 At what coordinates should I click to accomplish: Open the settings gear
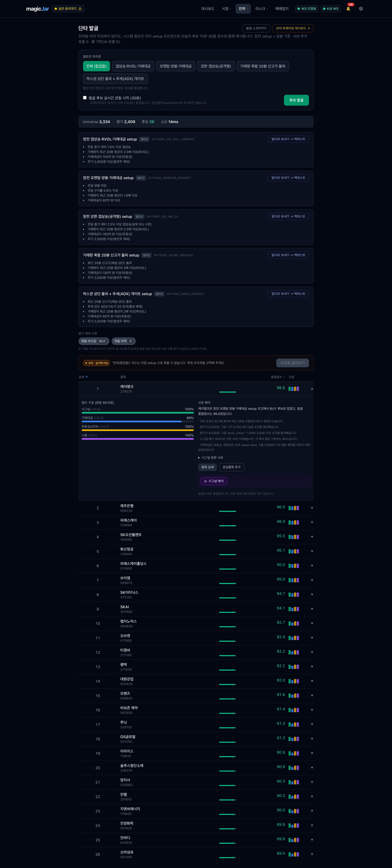(x=361, y=9)
